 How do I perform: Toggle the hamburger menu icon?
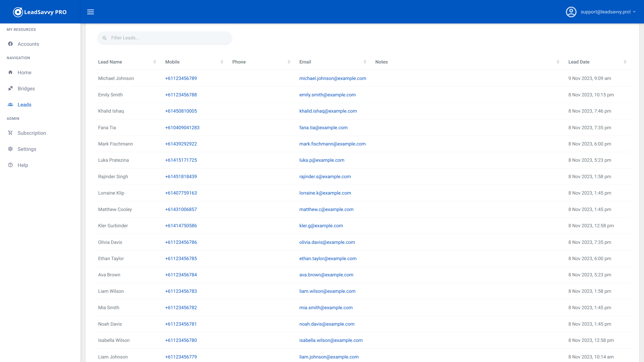[91, 12]
